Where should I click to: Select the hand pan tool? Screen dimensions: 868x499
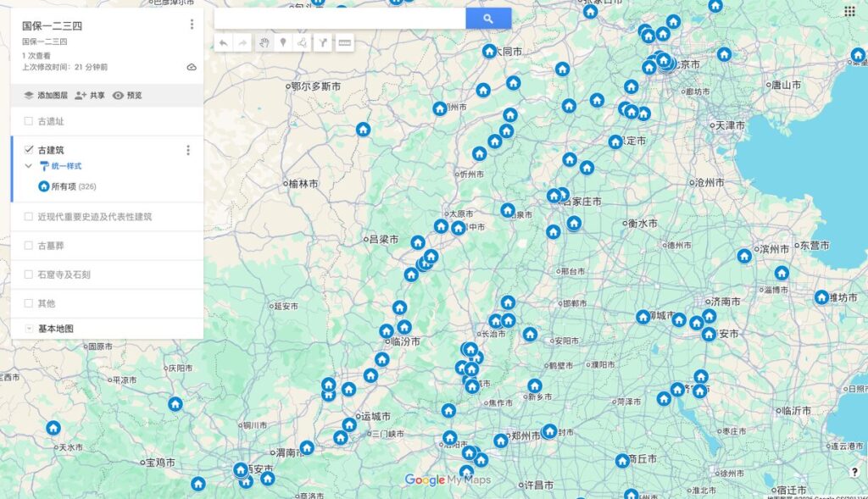[264, 42]
